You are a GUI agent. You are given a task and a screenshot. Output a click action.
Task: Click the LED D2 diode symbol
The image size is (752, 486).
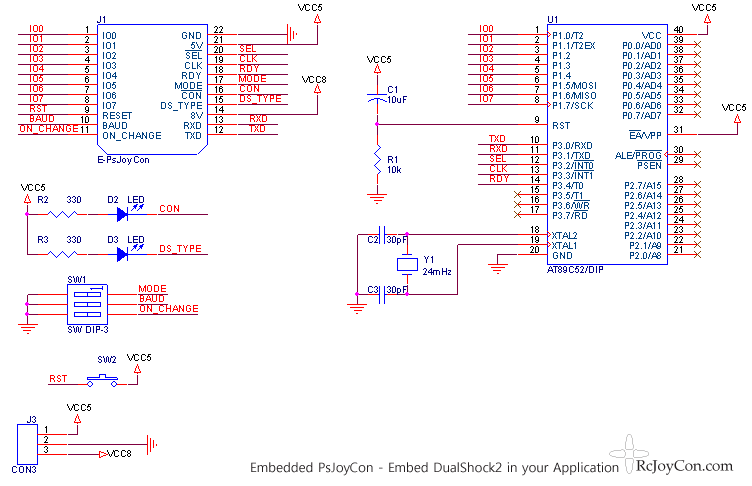123,214
